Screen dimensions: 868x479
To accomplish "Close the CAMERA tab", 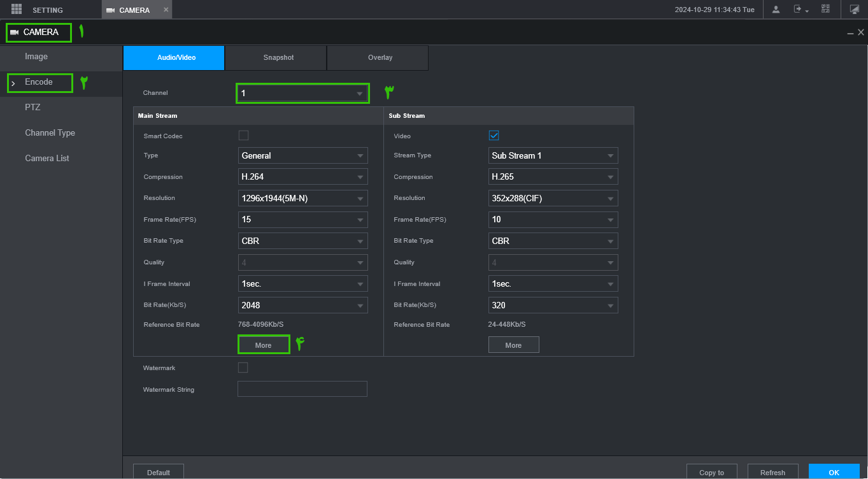I will (166, 10).
